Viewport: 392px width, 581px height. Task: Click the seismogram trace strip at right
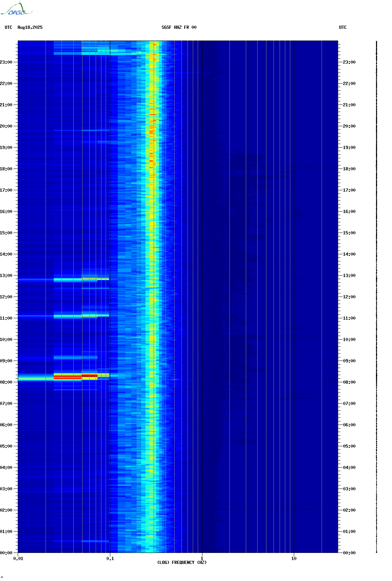pos(377,297)
